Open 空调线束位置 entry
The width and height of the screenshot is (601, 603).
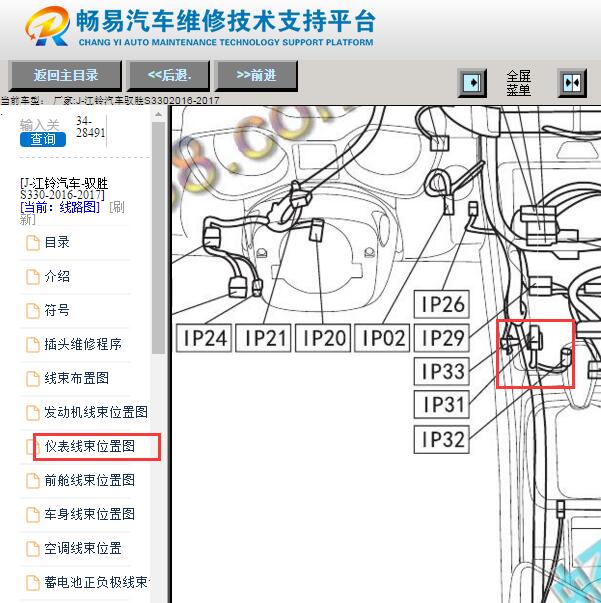(83, 548)
